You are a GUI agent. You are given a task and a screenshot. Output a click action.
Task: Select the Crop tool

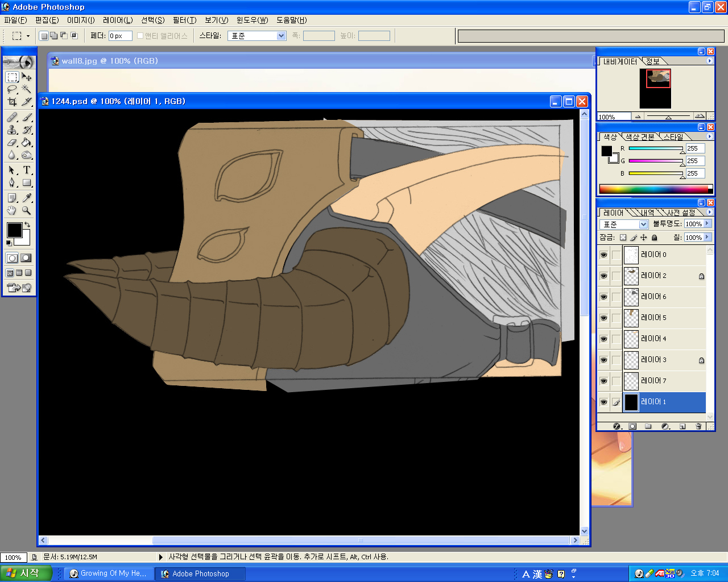pos(12,102)
